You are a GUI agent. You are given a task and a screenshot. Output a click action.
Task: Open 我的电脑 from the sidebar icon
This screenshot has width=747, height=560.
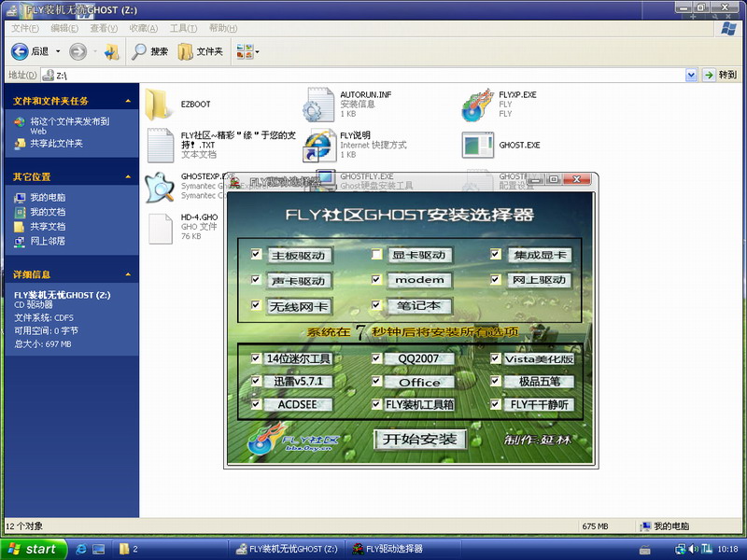tap(20, 198)
